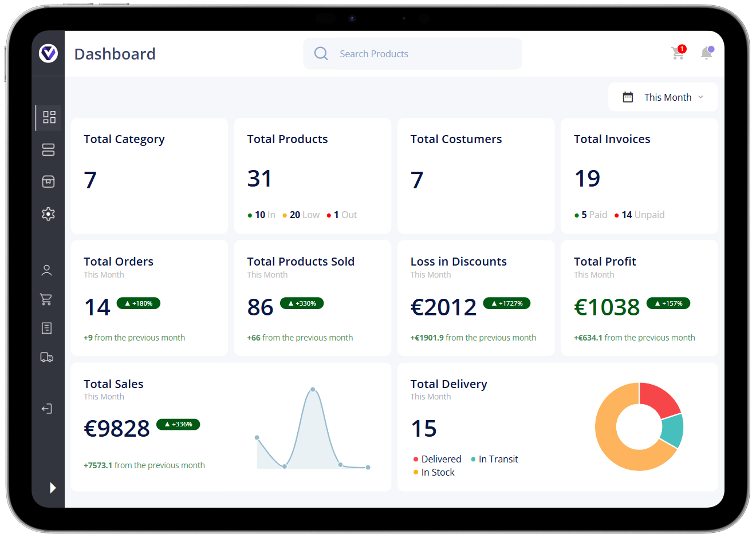
Task: Focus the Search Products field
Action: click(x=412, y=54)
